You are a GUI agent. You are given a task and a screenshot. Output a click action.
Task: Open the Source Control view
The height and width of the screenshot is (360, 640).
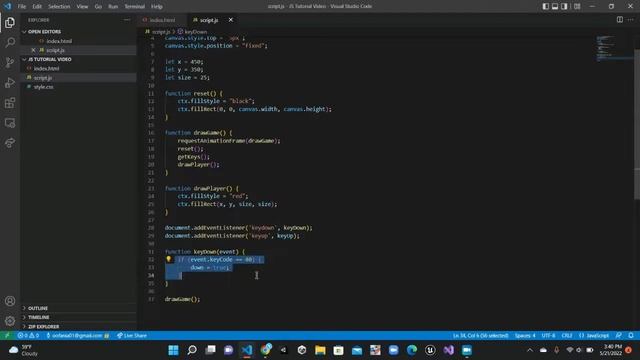pyautogui.click(x=10, y=62)
